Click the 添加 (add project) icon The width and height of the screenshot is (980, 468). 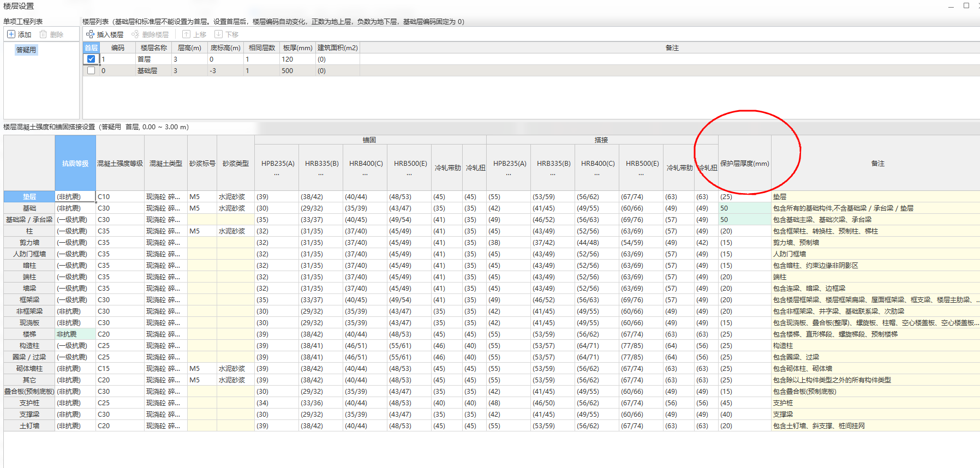tap(11, 34)
